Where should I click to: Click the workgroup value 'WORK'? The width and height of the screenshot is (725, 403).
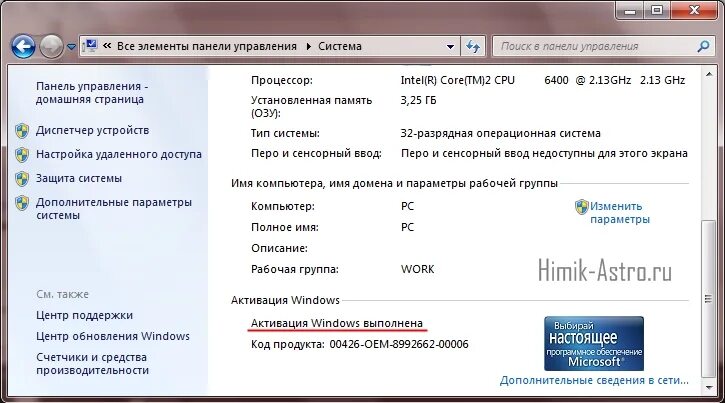pyautogui.click(x=418, y=269)
